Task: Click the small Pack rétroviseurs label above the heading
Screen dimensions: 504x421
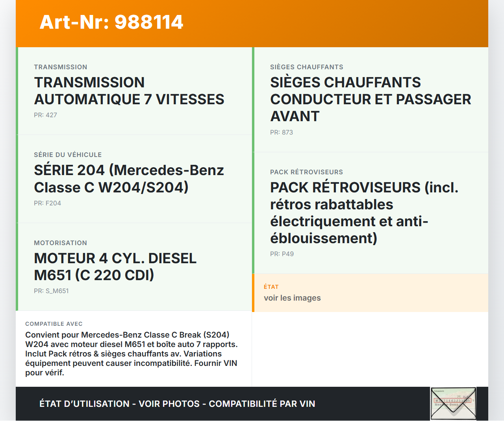Action: click(306, 172)
